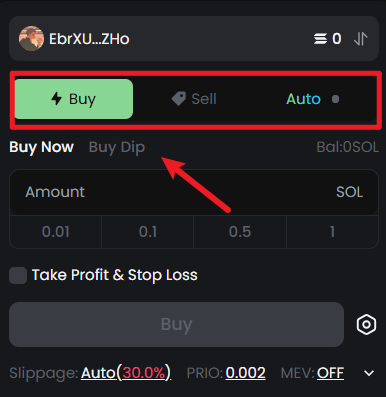The height and width of the screenshot is (397, 386).
Task: Click the price tag icon on Sell
Action: [x=179, y=99]
